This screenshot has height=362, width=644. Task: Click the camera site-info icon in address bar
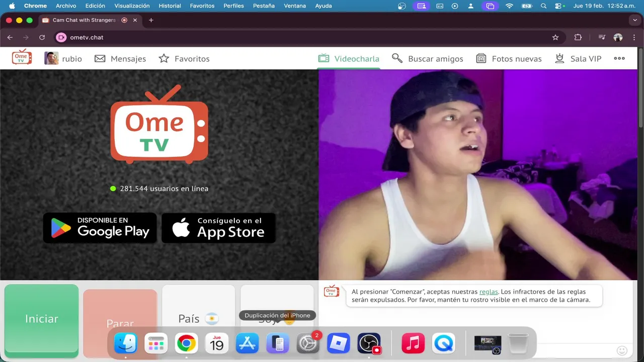[61, 37]
